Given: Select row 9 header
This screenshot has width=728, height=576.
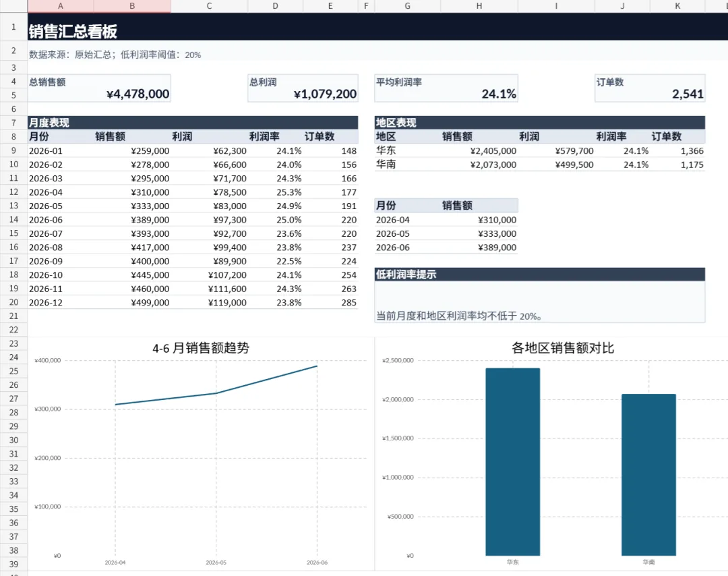Looking at the screenshot, I should pos(13,150).
